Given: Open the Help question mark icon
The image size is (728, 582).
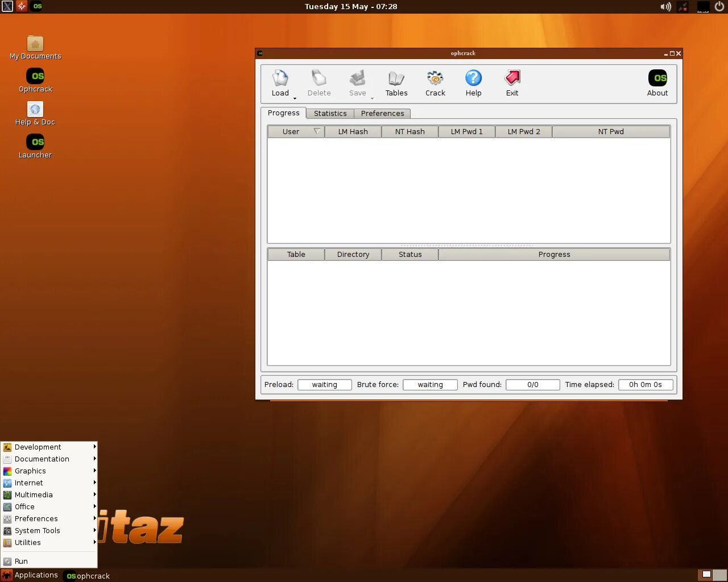Looking at the screenshot, I should tap(473, 78).
